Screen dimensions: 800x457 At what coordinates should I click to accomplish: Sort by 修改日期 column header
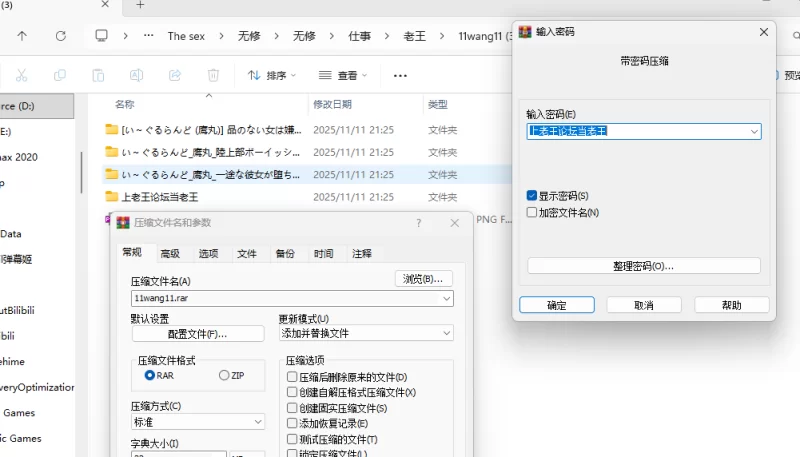332,105
